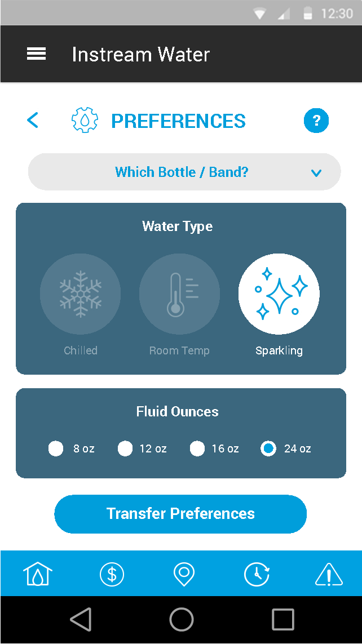Go back using the blue back arrow
The width and height of the screenshot is (362, 644).
[x=33, y=120]
